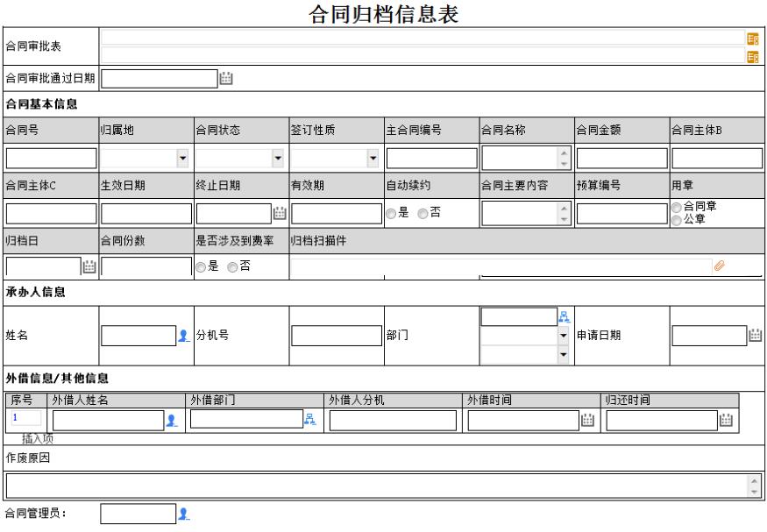The height and width of the screenshot is (532, 767).
Task: Click the 合同金额 input field
Action: pos(622,159)
